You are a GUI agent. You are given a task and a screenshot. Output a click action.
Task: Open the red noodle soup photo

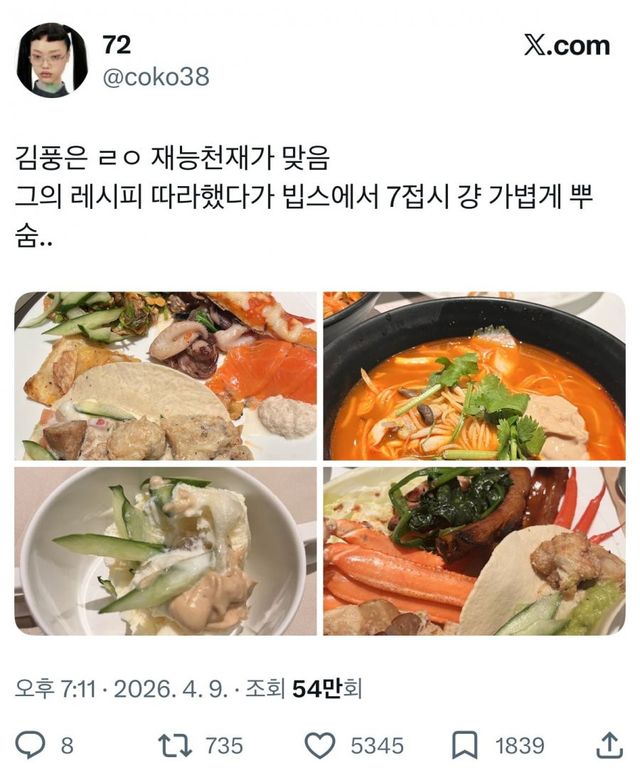coord(474,376)
